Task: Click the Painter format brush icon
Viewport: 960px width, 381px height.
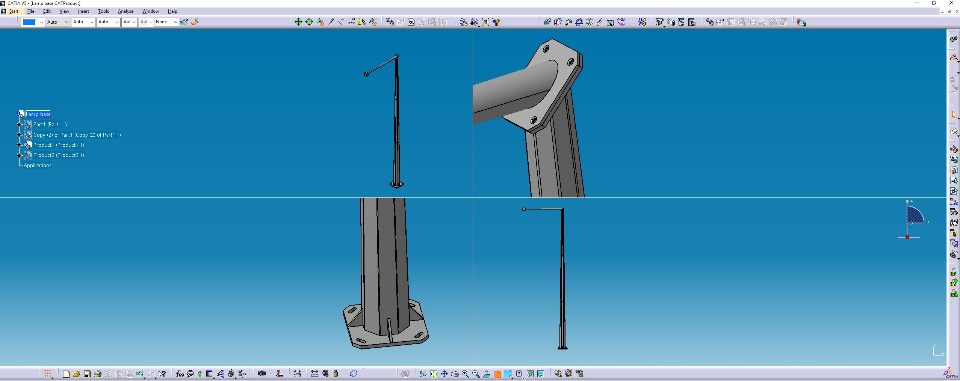Action: [195, 22]
